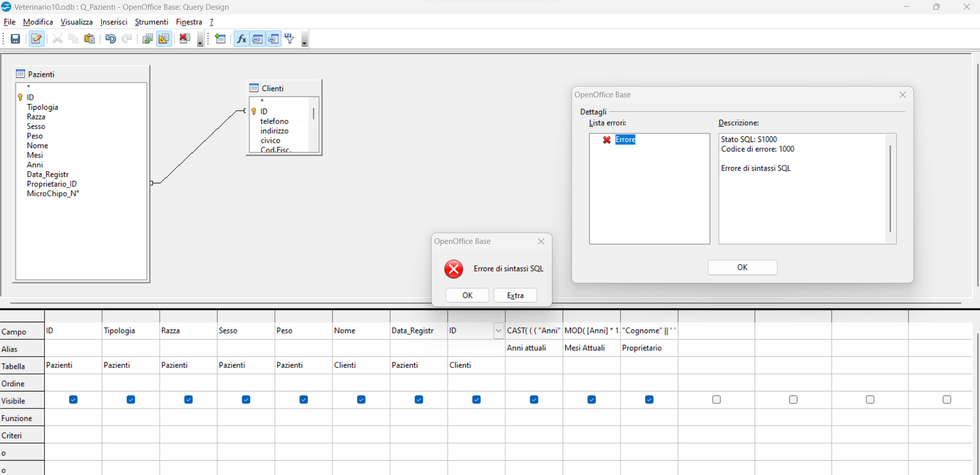Open the Visualizza menu
This screenshot has height=475, width=980.
tap(76, 22)
